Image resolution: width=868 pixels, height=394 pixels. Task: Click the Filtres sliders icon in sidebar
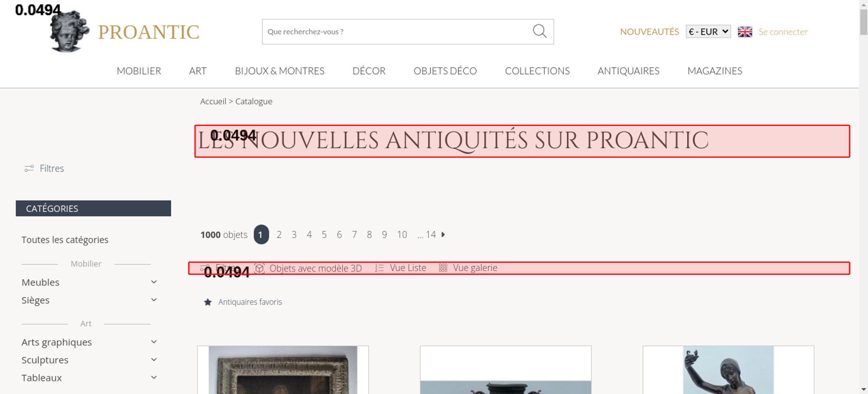[x=29, y=168]
